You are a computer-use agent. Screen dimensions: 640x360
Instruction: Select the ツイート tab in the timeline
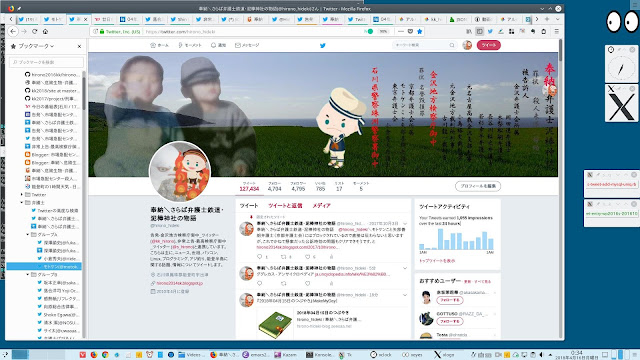click(249, 206)
